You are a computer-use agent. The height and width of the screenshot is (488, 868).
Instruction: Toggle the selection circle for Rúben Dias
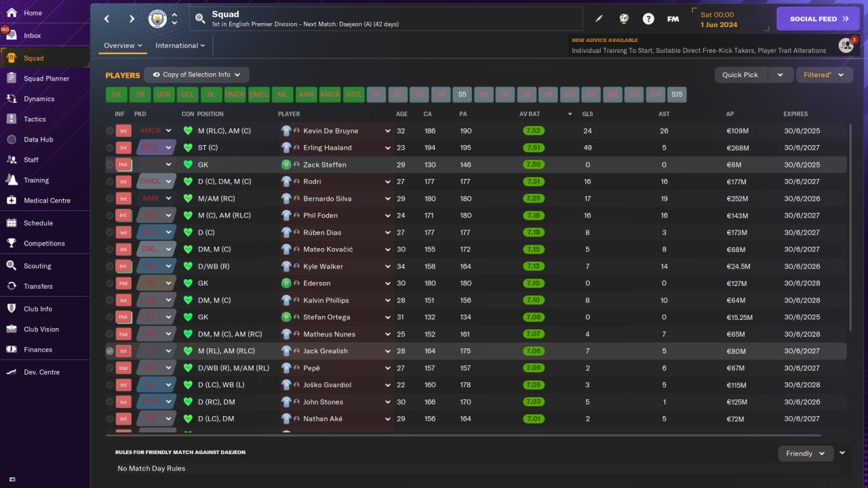click(110, 232)
